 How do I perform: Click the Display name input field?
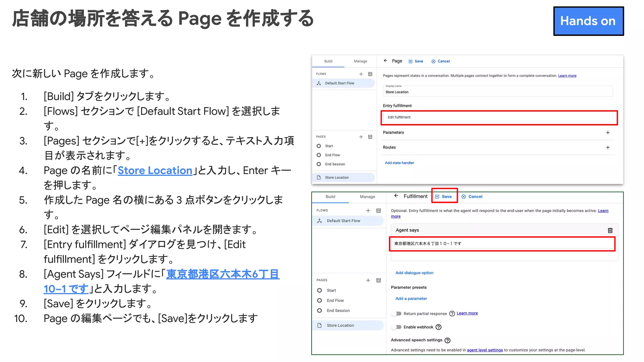pyautogui.click(x=498, y=90)
